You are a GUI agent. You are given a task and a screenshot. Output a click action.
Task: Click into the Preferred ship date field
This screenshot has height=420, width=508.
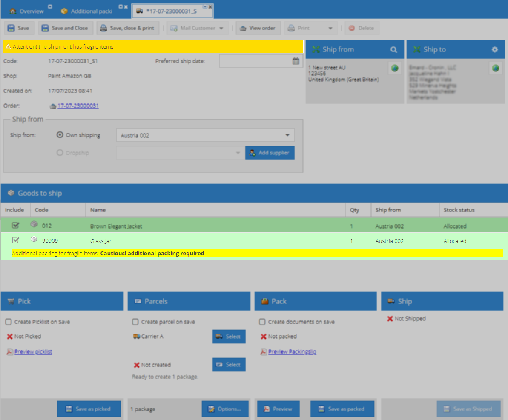(x=256, y=61)
